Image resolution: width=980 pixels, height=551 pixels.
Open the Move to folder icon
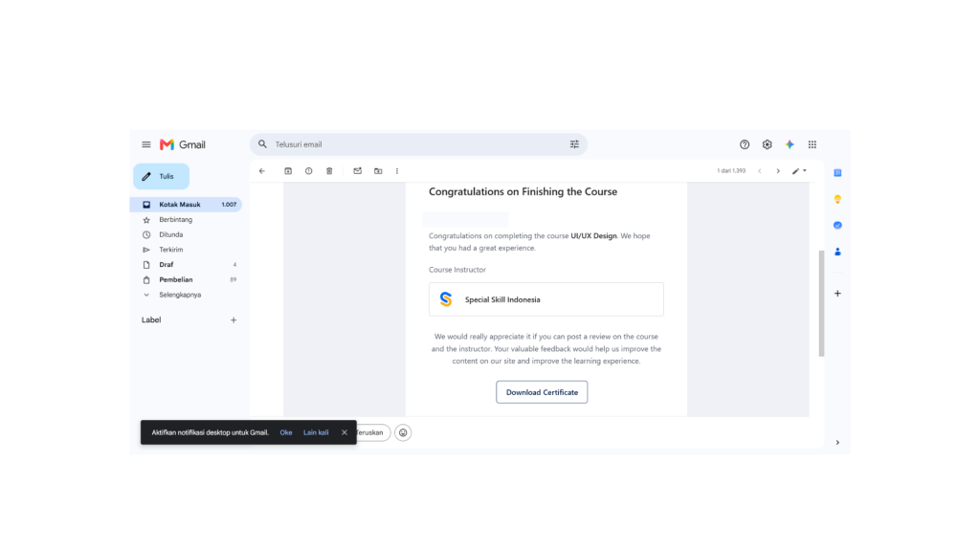pos(378,170)
